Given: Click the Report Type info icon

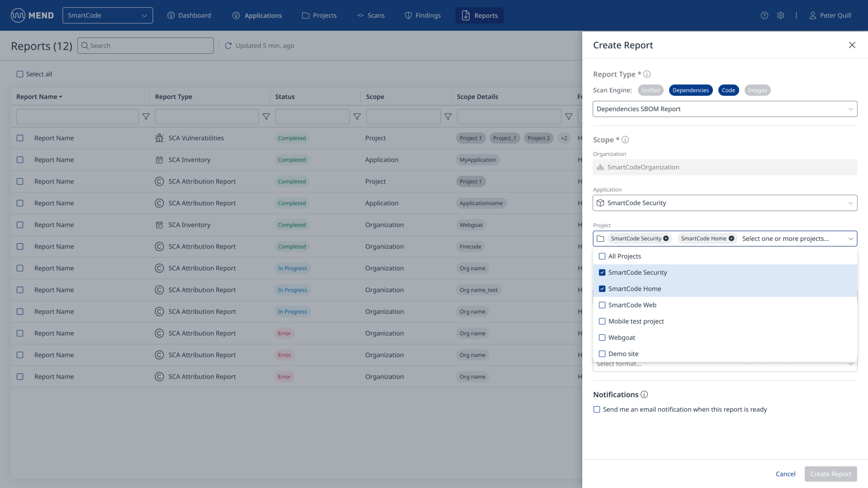Looking at the screenshot, I should click(x=647, y=74).
